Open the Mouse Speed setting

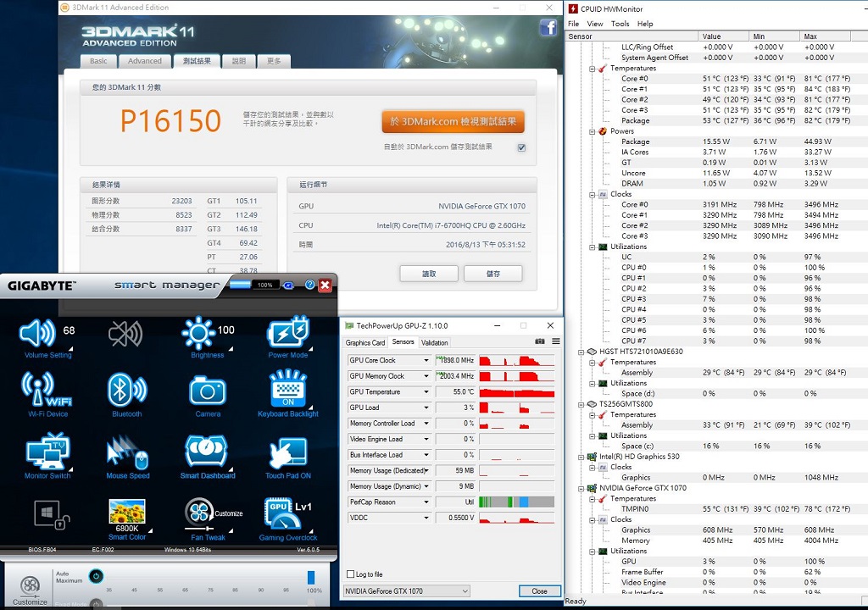click(x=127, y=453)
